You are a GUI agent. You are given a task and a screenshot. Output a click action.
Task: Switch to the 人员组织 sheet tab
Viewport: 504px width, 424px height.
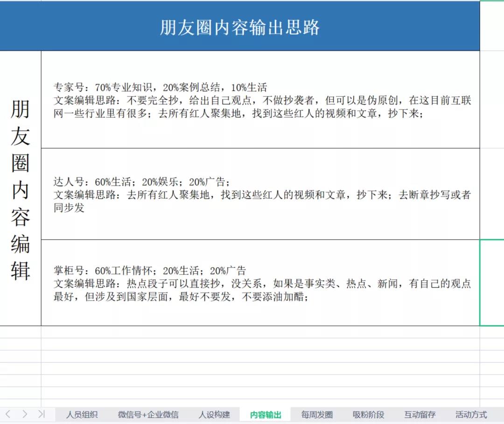click(x=82, y=415)
